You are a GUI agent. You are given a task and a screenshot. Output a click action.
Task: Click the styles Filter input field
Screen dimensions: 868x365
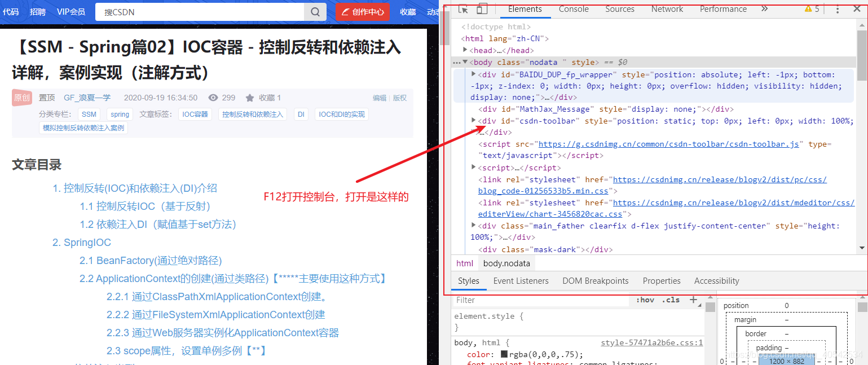tap(541, 300)
